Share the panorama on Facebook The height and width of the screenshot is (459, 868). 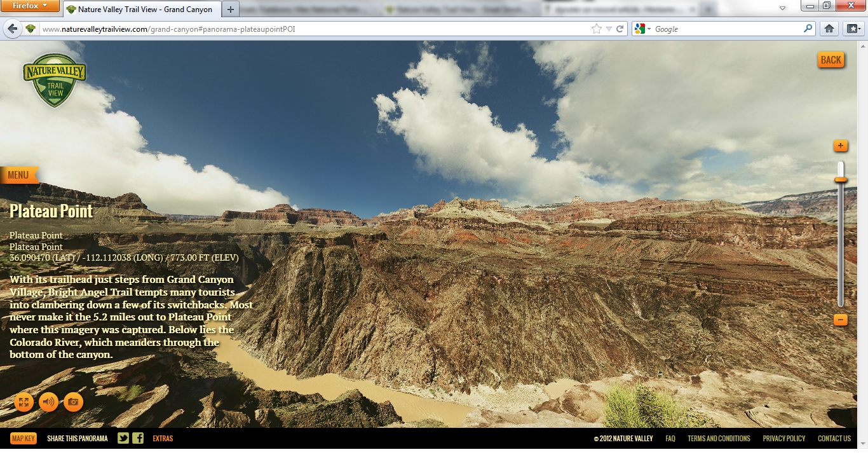pyautogui.click(x=138, y=438)
